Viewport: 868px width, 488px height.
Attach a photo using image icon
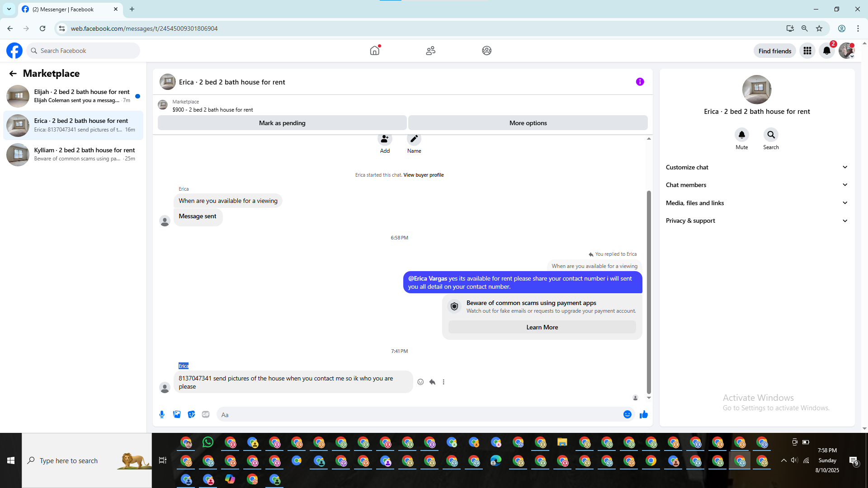click(177, 414)
